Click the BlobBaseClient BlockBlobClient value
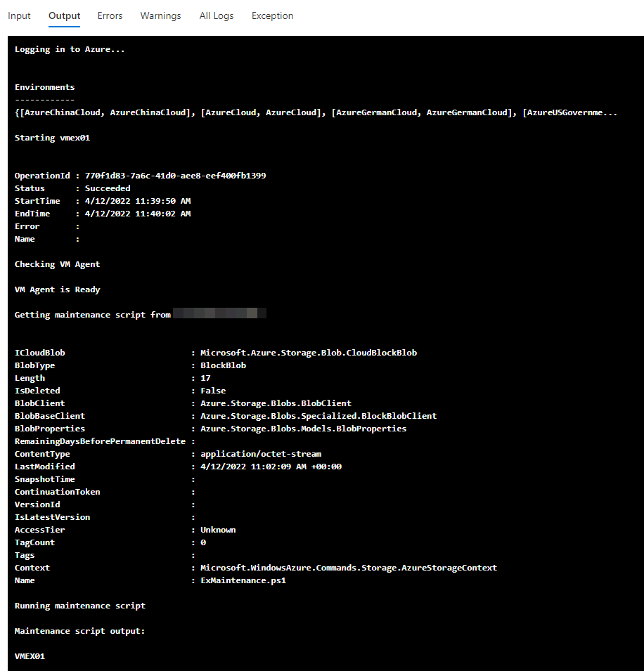The height and width of the screenshot is (671, 644). [318, 416]
